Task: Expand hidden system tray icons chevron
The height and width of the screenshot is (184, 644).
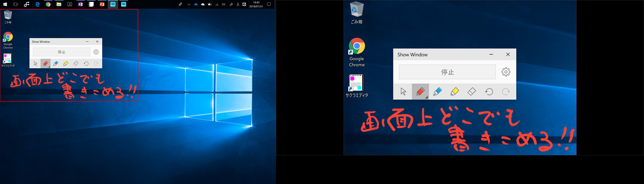Action: (x=189, y=4)
